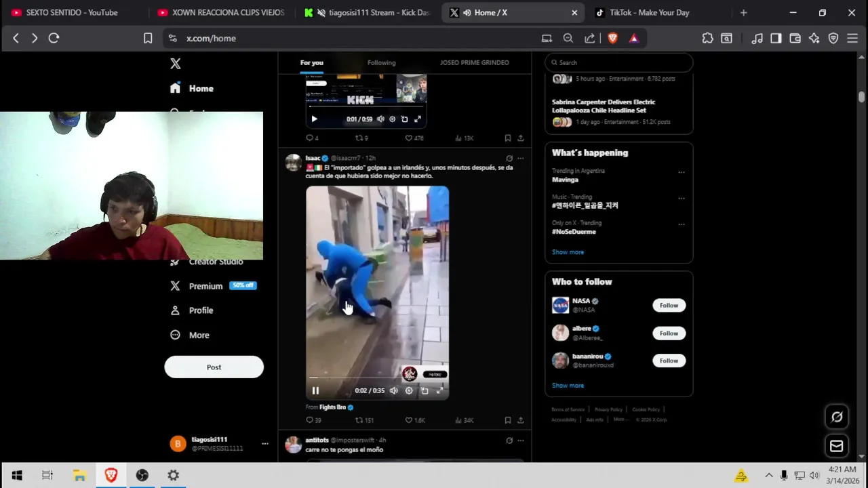This screenshot has height=488, width=868.
Task: Enter fullscreen on the Fights Bro video
Action: (439, 390)
